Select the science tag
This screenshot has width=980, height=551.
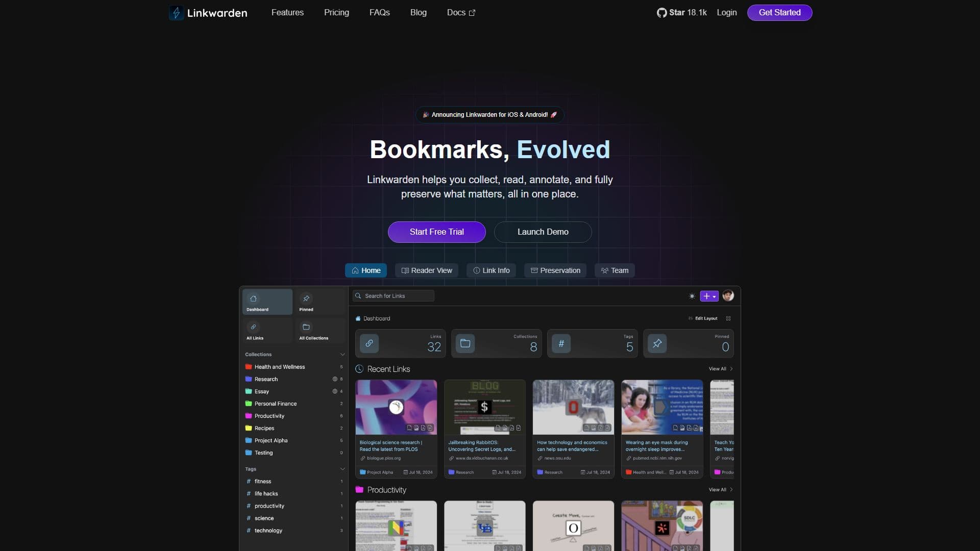pos(293,518)
